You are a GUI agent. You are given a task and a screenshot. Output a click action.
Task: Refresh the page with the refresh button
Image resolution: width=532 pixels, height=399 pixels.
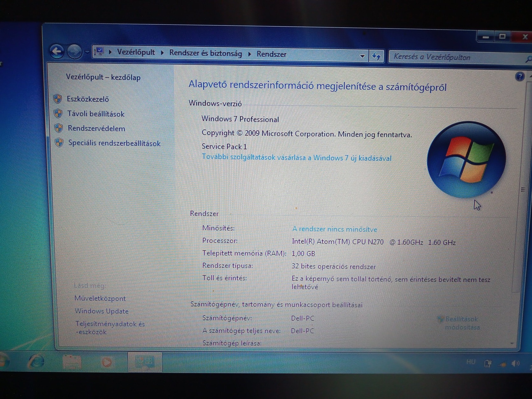coord(376,56)
